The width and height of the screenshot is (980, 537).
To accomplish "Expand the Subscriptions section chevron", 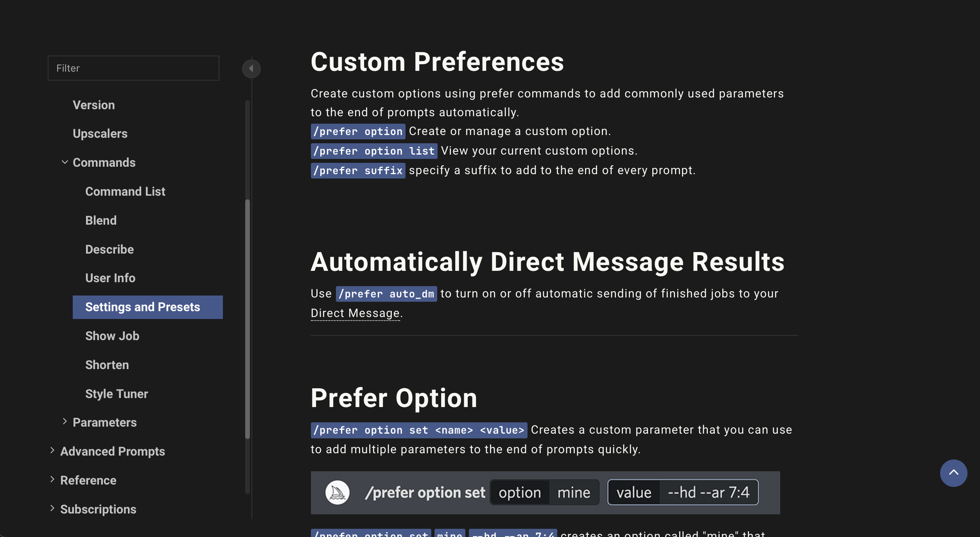I will tap(52, 508).
